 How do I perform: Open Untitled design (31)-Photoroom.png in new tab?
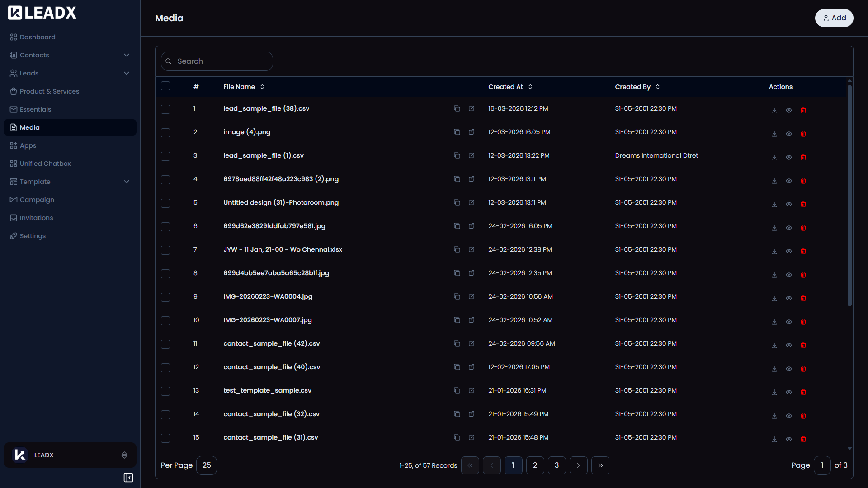tap(471, 202)
